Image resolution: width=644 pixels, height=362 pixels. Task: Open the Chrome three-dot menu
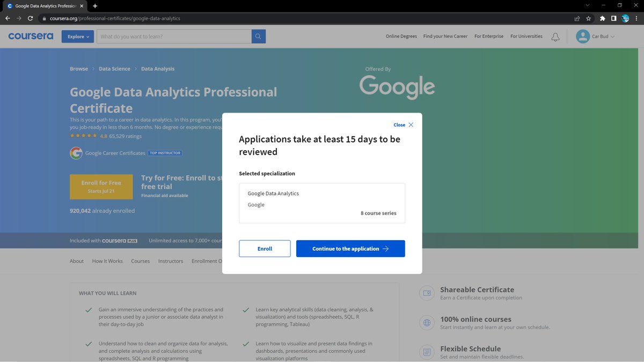click(636, 18)
